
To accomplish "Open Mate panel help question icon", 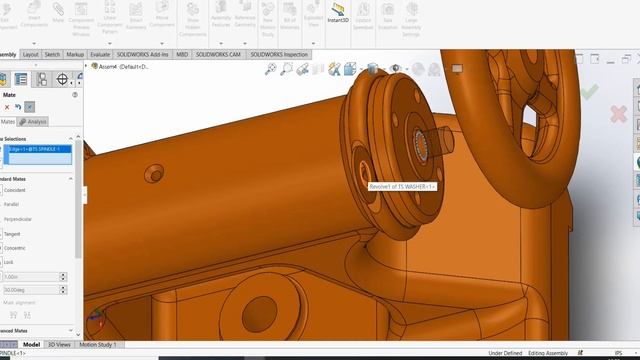I will point(75,95).
